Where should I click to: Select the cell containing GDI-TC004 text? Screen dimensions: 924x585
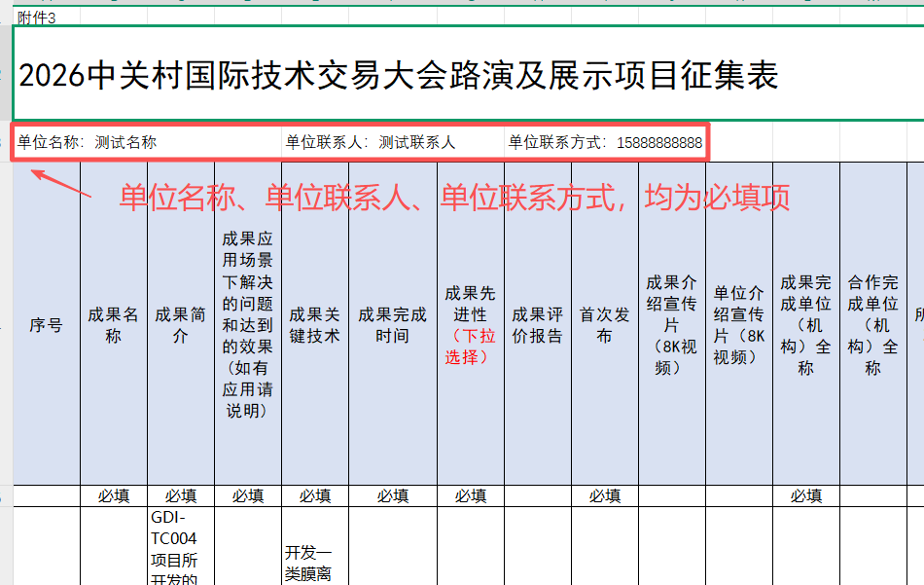[181, 547]
